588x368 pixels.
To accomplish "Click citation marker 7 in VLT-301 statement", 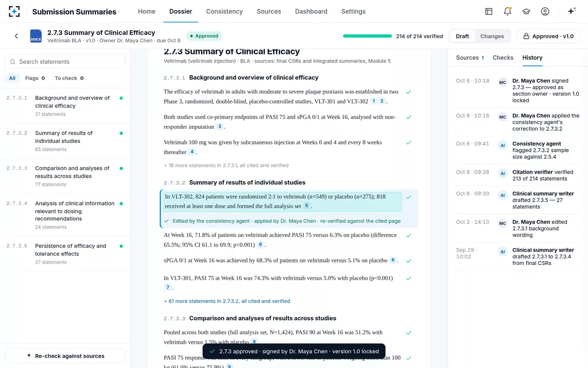I will 167,287.
